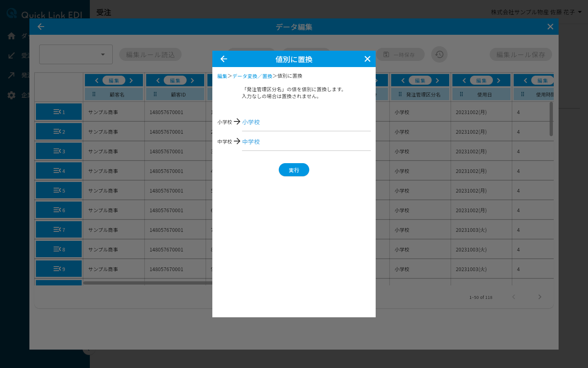Image resolution: width=588 pixels, height=368 pixels.
Task: Open the 編集 breadcrumb link
Action: [222, 76]
